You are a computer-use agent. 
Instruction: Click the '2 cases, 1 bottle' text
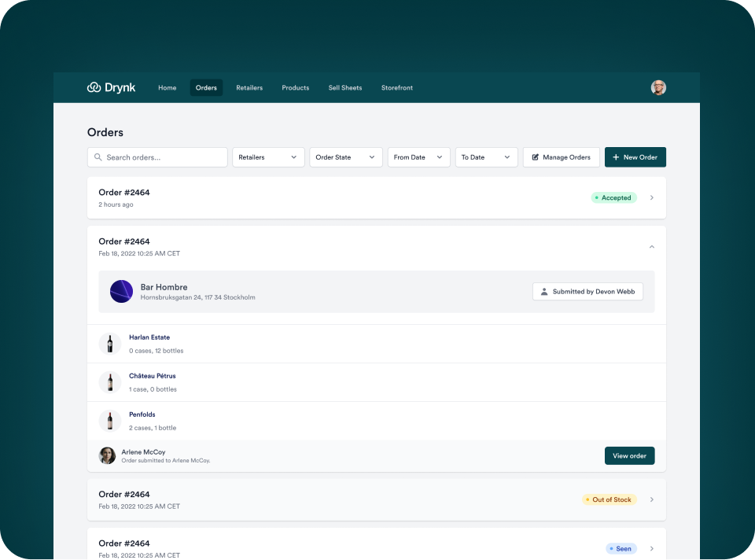pos(153,428)
